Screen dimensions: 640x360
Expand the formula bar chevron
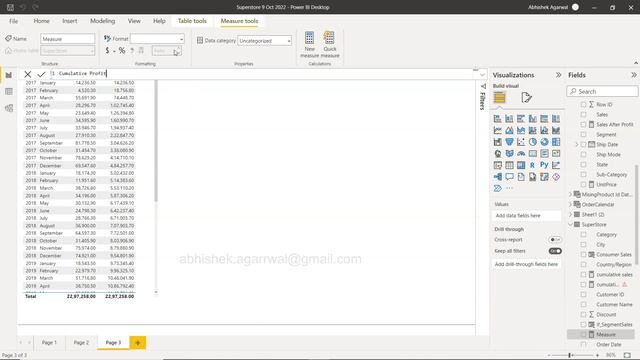(x=482, y=75)
